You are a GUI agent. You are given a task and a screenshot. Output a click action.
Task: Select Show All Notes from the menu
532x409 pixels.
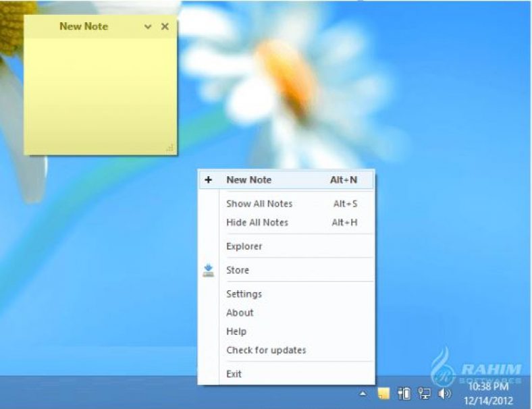point(259,204)
